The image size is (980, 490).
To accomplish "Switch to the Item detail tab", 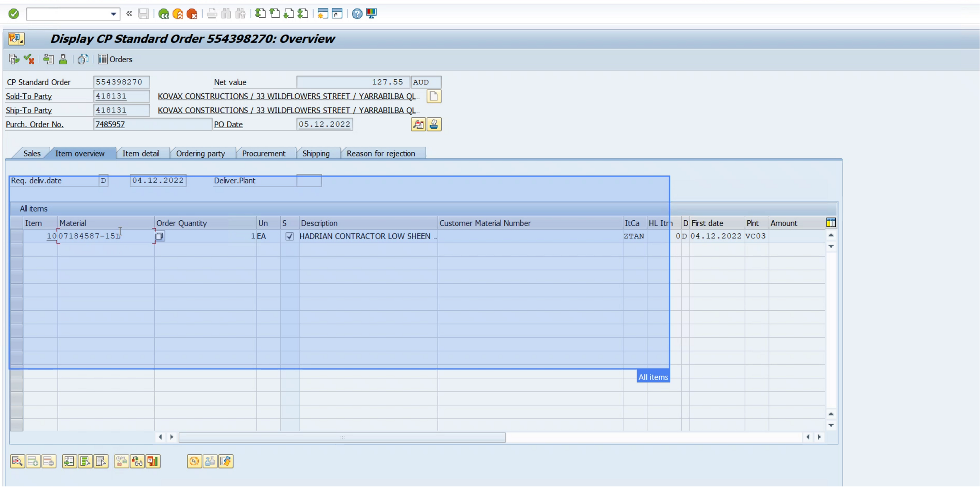I will [141, 153].
